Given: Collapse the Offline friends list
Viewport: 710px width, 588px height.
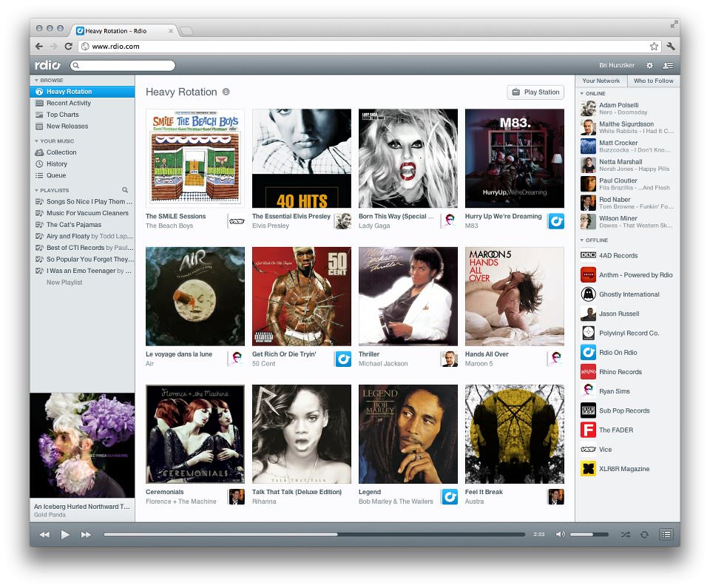Looking at the screenshot, I should pyautogui.click(x=582, y=240).
